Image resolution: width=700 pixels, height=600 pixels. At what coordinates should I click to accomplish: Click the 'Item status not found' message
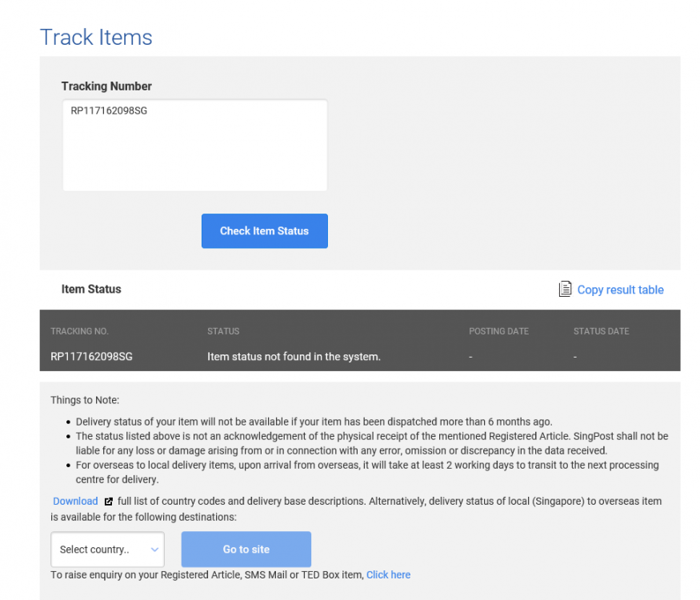[x=294, y=357]
